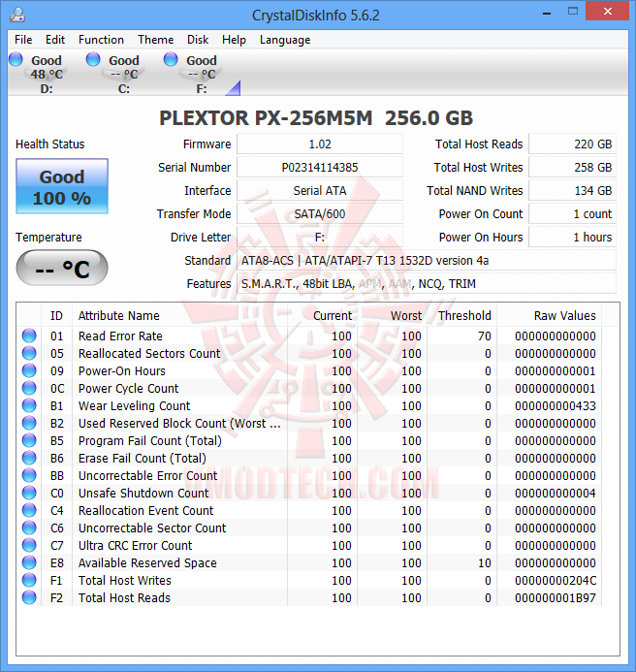The width and height of the screenshot is (636, 672).
Task: Click the ID column header
Action: coord(56,316)
